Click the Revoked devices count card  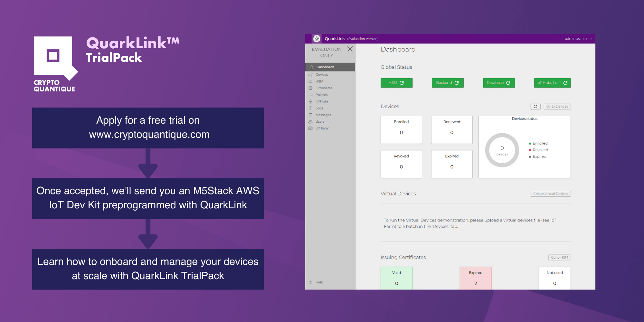[x=401, y=164]
